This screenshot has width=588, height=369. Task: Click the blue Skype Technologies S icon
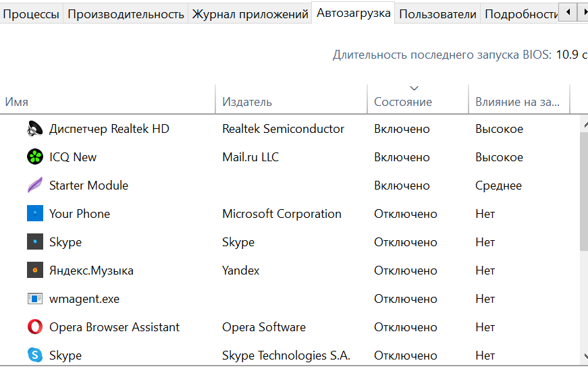(x=35, y=355)
